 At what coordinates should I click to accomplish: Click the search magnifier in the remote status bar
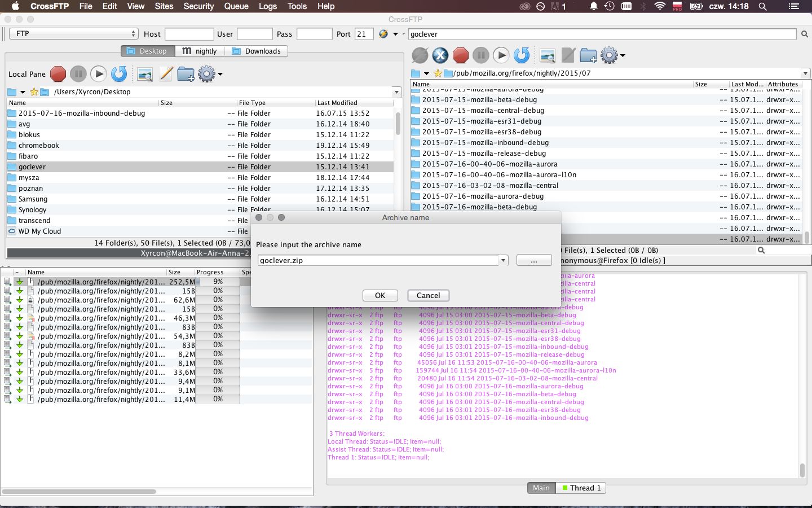click(x=761, y=250)
